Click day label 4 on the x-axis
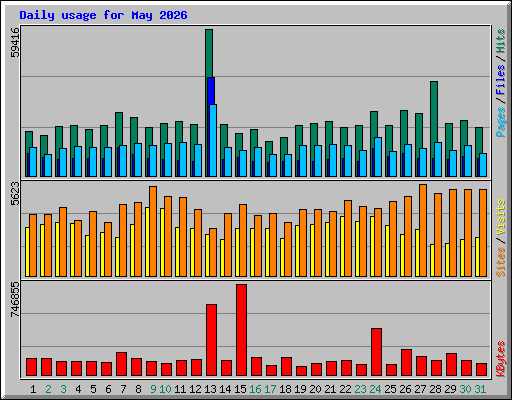The width and height of the screenshot is (512, 400). click(78, 389)
